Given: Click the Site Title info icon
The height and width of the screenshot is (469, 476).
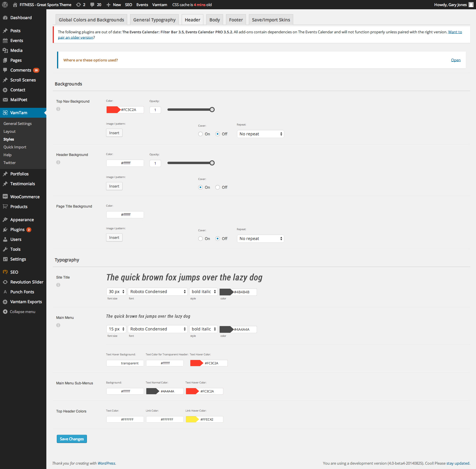Looking at the screenshot, I should tap(58, 285).
